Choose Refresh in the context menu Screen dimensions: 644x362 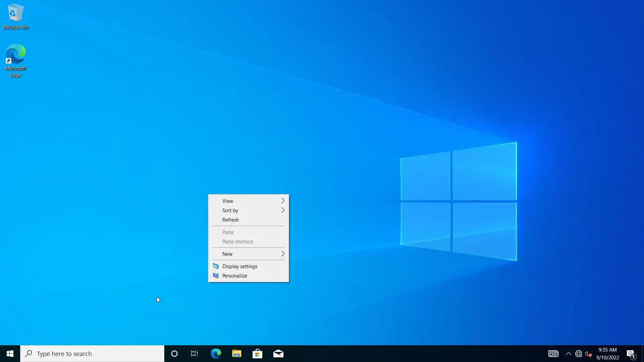click(x=230, y=220)
